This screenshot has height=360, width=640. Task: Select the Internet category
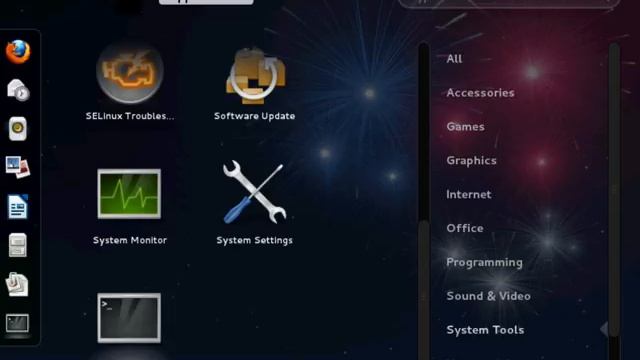(469, 194)
